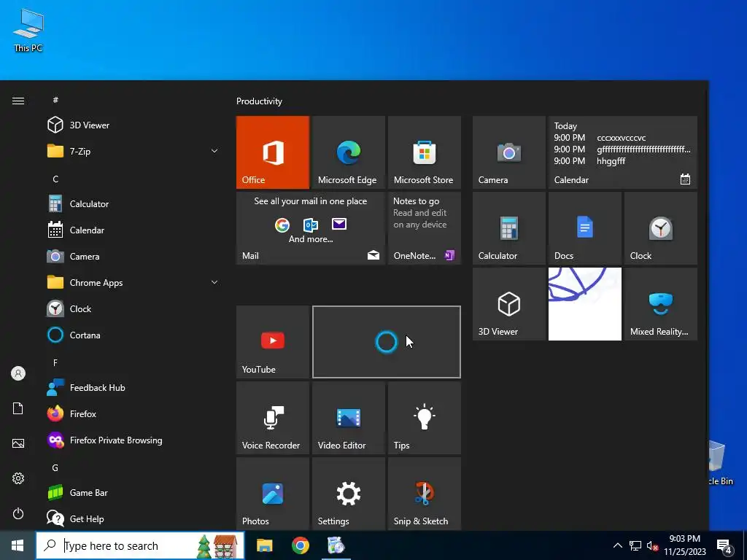Open the Calculator tile
This screenshot has width=747, height=560.
click(508, 228)
